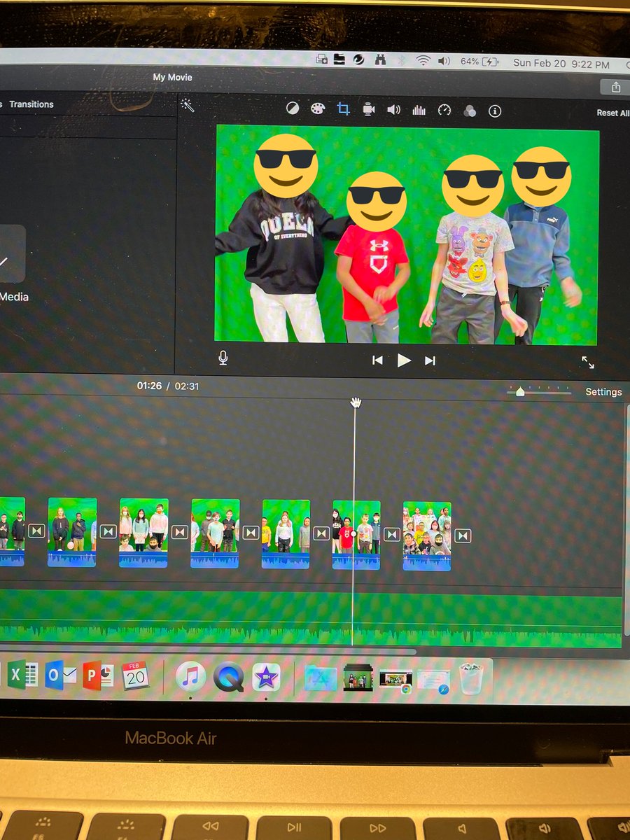Skip back to previous clip
The height and width of the screenshot is (840, 630).
pyautogui.click(x=377, y=360)
